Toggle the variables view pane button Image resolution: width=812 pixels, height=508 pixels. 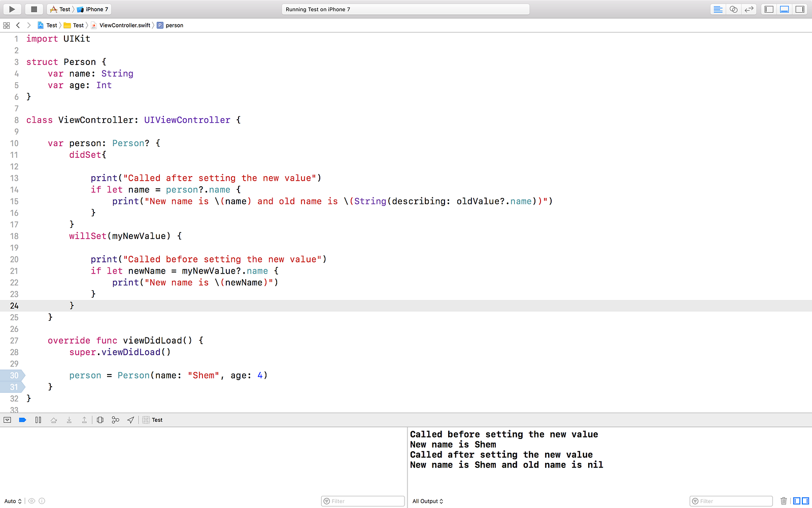[x=797, y=501]
